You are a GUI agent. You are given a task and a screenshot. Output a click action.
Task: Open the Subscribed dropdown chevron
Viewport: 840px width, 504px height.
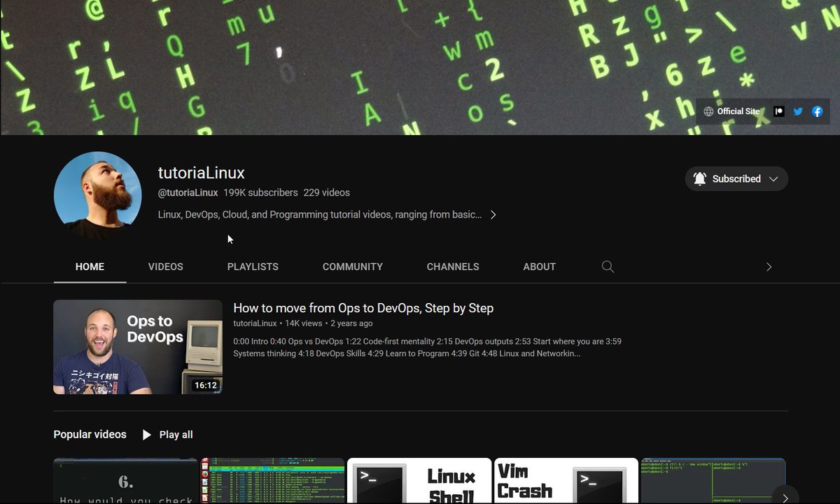pos(773,178)
